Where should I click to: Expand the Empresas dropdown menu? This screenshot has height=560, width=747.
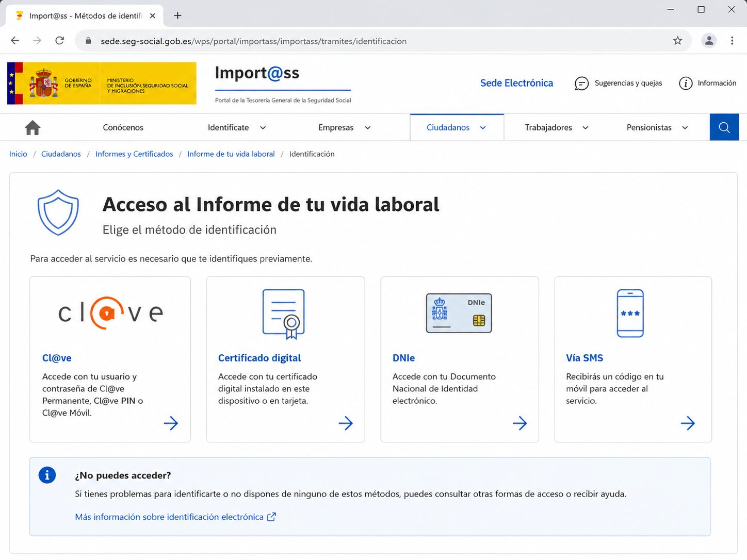click(345, 127)
